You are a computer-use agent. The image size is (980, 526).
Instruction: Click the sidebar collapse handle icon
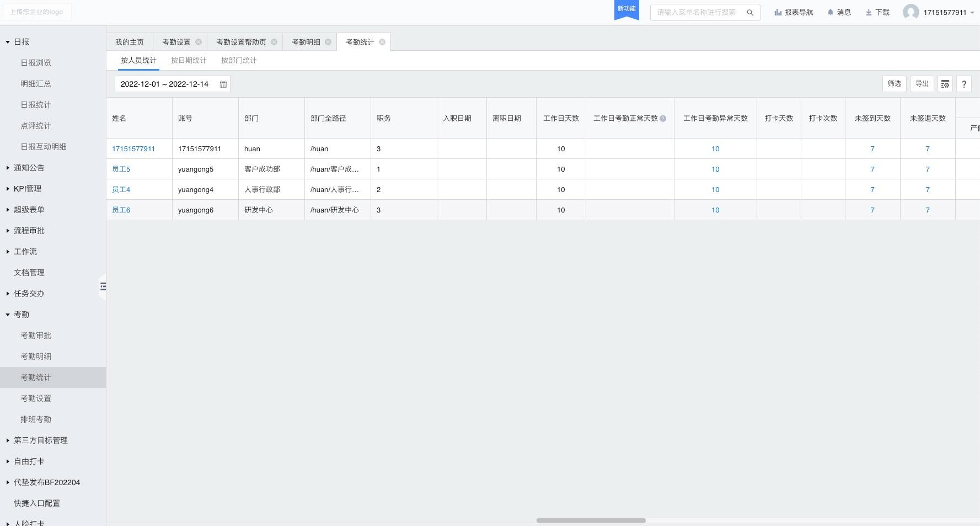pyautogui.click(x=103, y=286)
